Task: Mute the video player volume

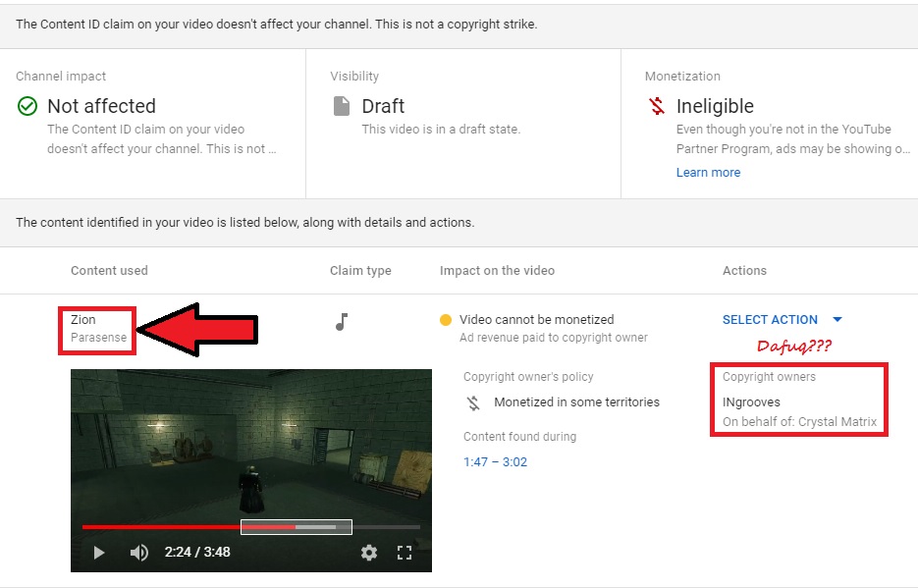Action: (139, 553)
